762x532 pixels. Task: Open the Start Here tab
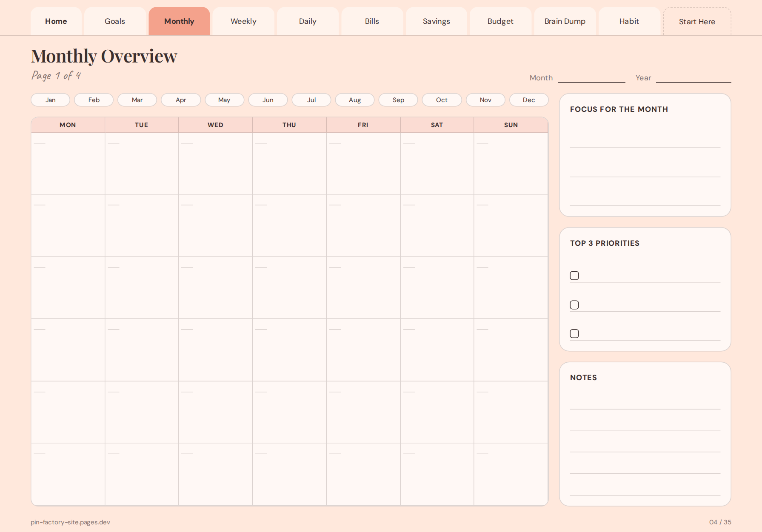[697, 22]
